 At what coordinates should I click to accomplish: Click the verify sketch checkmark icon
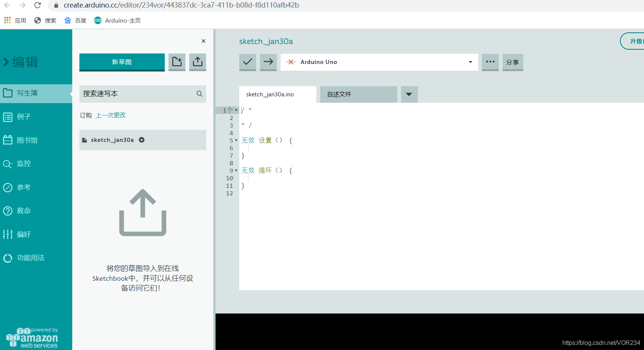click(x=247, y=62)
